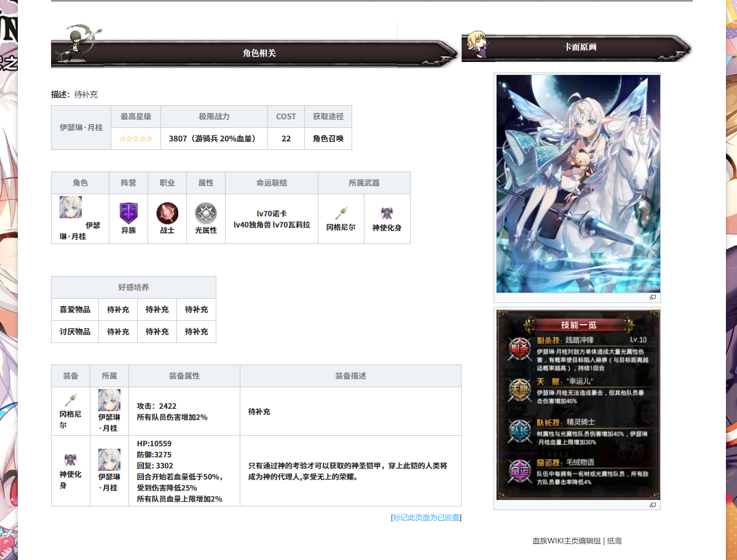
Task: Click avatar in 所属 column of 冈格尼尔 row
Action: pyautogui.click(x=109, y=400)
